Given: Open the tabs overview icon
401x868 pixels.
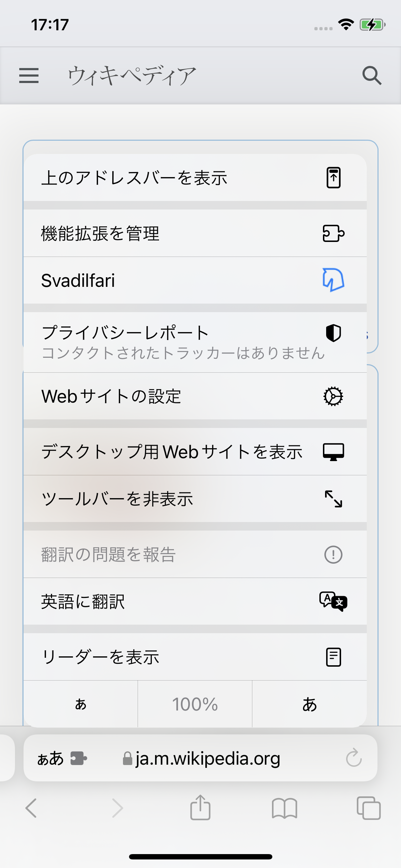Looking at the screenshot, I should 369,808.
